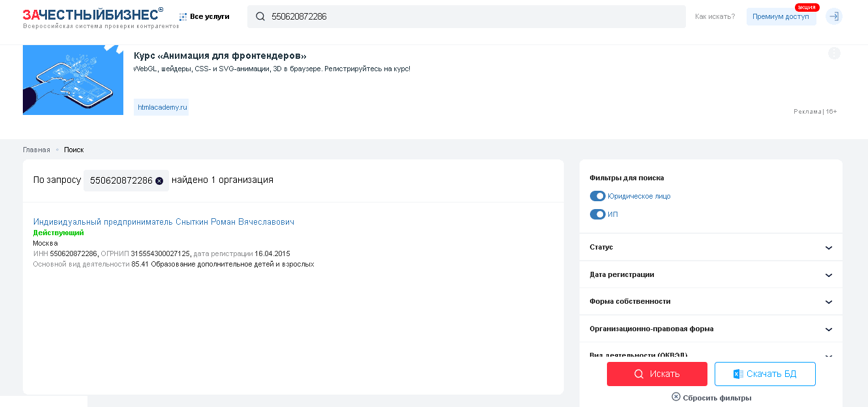868x407 pixels.
Task: Open the animation course ad thumbnail
Action: (73, 80)
